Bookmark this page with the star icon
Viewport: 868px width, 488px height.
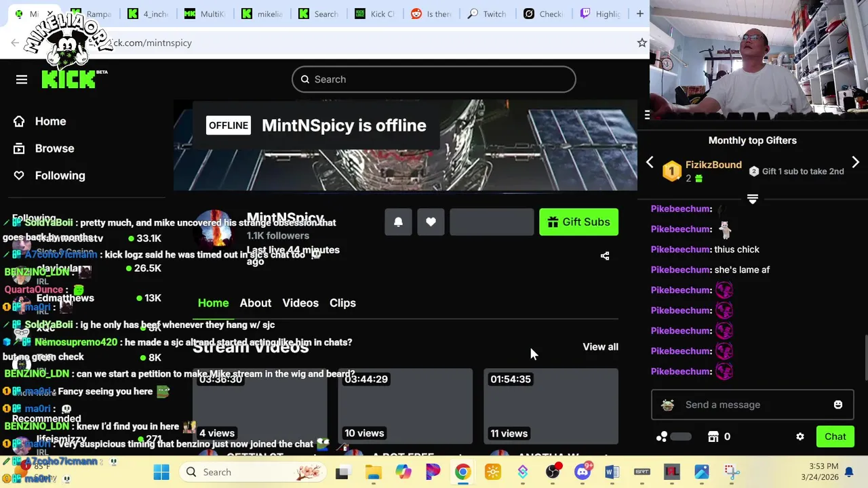[642, 43]
